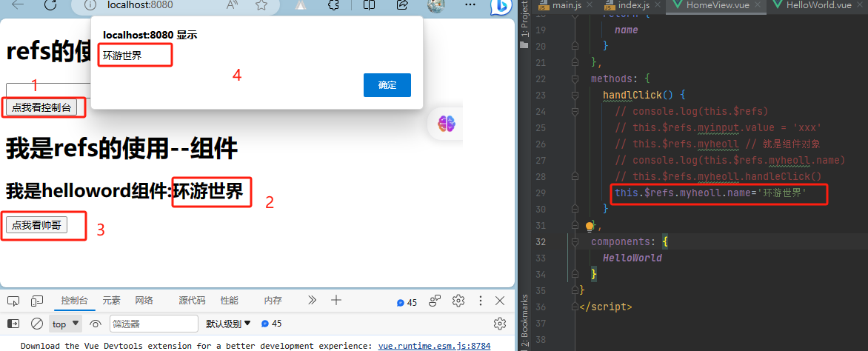Collapse fold marker at the script closing tag
The width and height of the screenshot is (868, 351).
[x=575, y=307]
